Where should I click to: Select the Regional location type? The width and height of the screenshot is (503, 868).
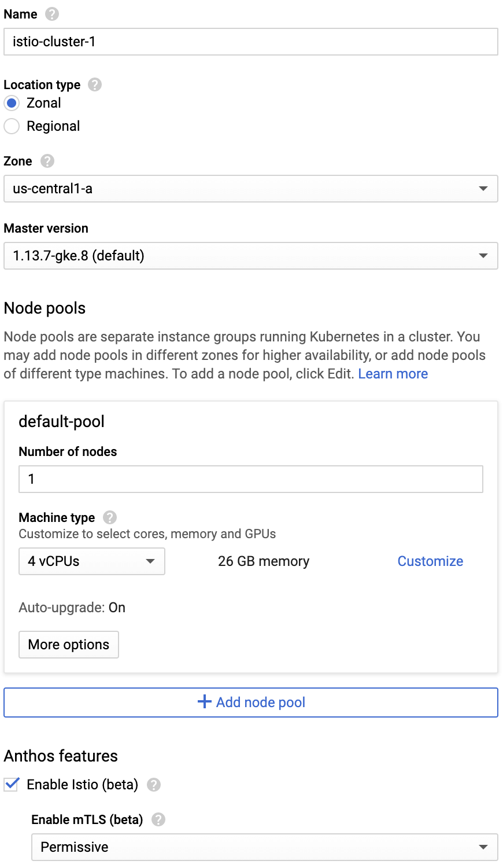[x=12, y=126]
